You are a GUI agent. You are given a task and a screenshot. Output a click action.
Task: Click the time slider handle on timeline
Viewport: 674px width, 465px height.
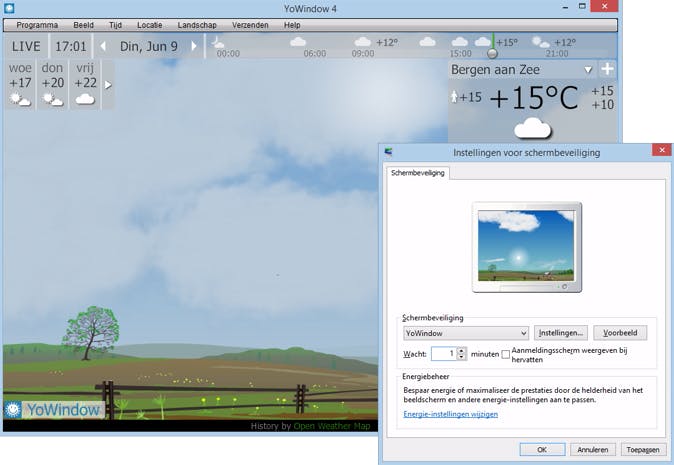493,53
